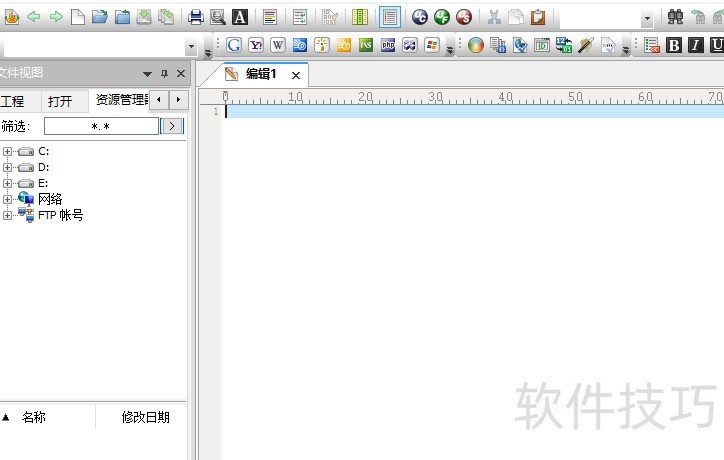
Task: Expand the FTP 帐号 node
Action: pos(7,215)
